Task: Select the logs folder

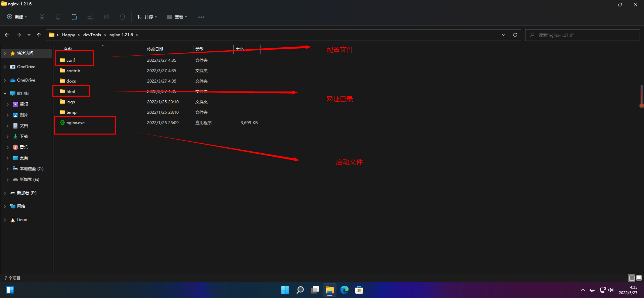Action: 71,102
